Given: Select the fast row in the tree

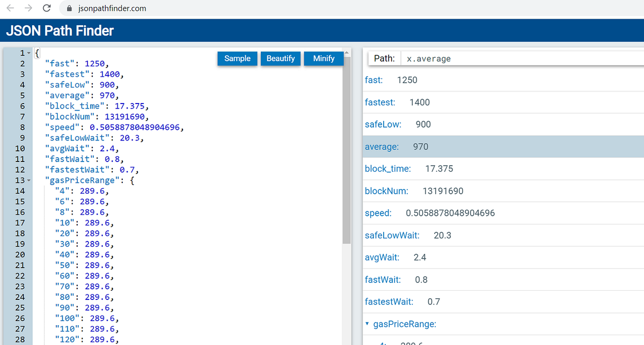Looking at the screenshot, I should pos(504,80).
